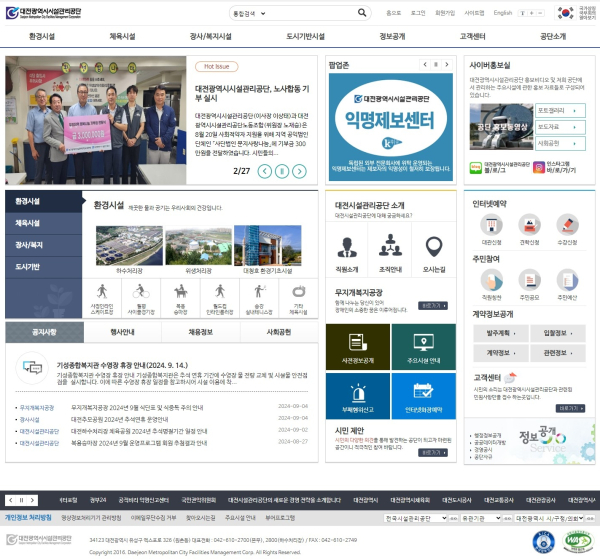Click the 오시는길 map pin icon
The width and height of the screenshot is (600, 560).
(x=434, y=247)
